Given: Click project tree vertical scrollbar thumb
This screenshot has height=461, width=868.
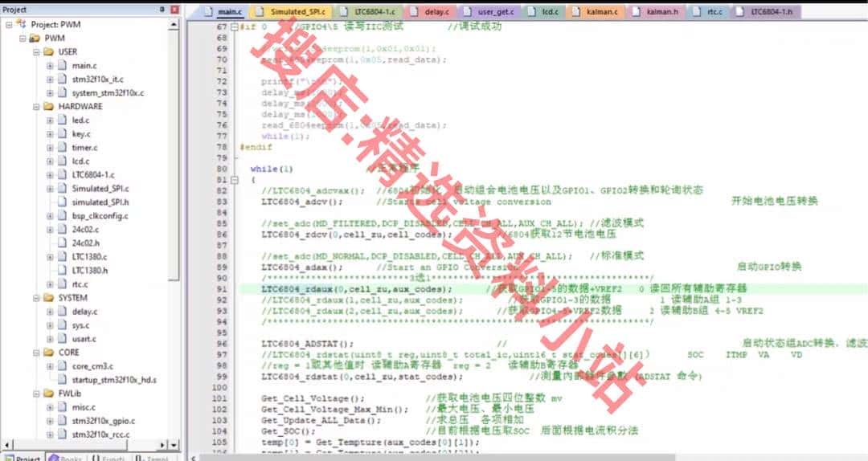Looking at the screenshot, I should pos(174,155).
